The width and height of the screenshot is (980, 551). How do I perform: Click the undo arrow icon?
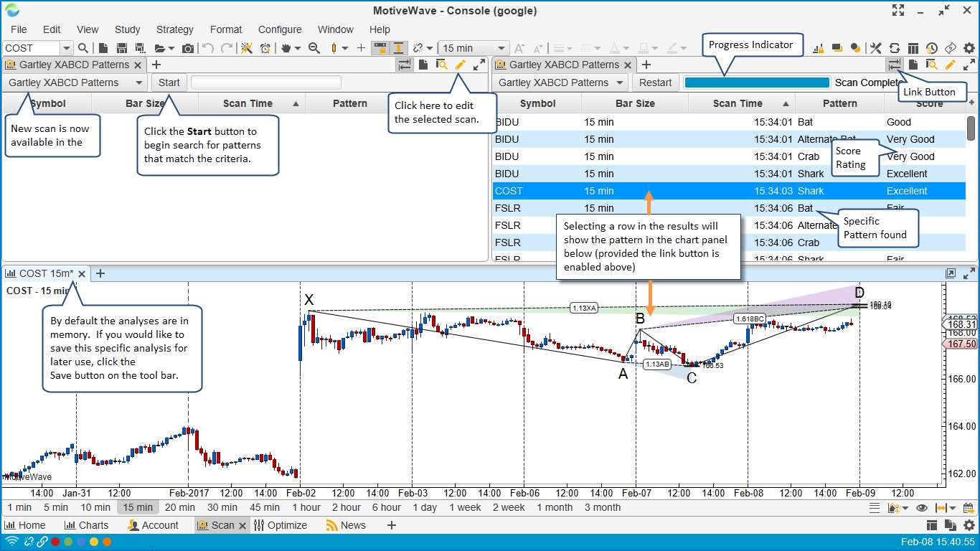pyautogui.click(x=208, y=48)
